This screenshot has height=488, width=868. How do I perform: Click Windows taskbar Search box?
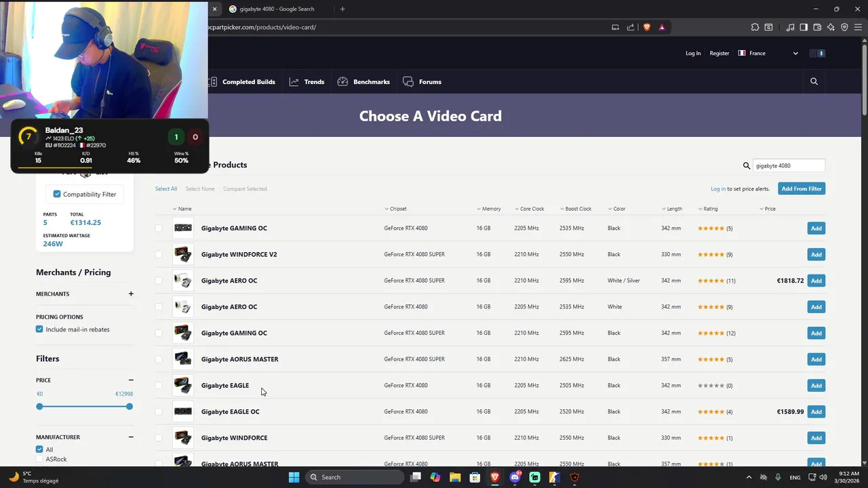353,477
